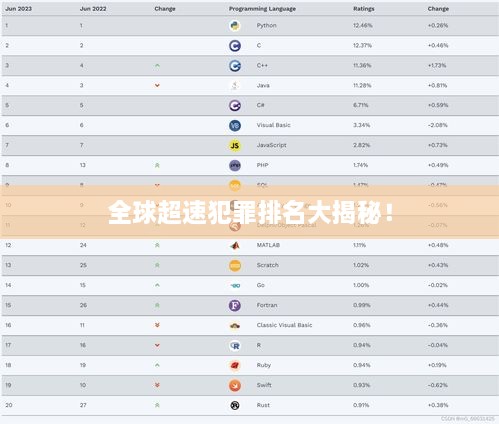
Task: Click the 'Programming Language' column header
Action: (262, 9)
